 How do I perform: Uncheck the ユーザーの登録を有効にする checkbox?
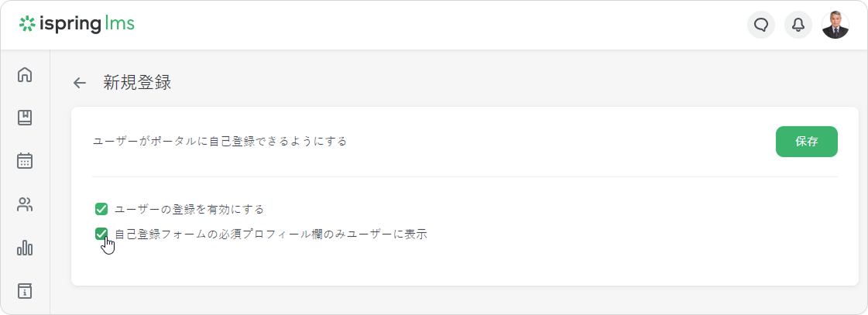click(101, 209)
